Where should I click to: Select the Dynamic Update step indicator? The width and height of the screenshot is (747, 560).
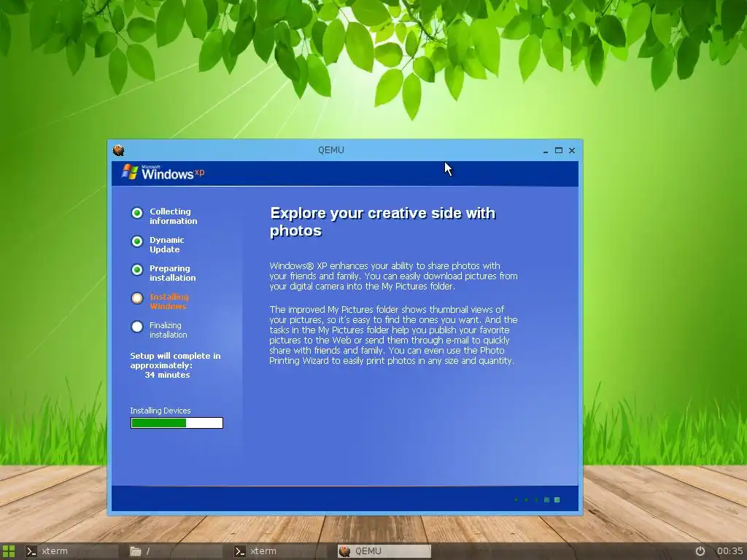[x=137, y=241]
